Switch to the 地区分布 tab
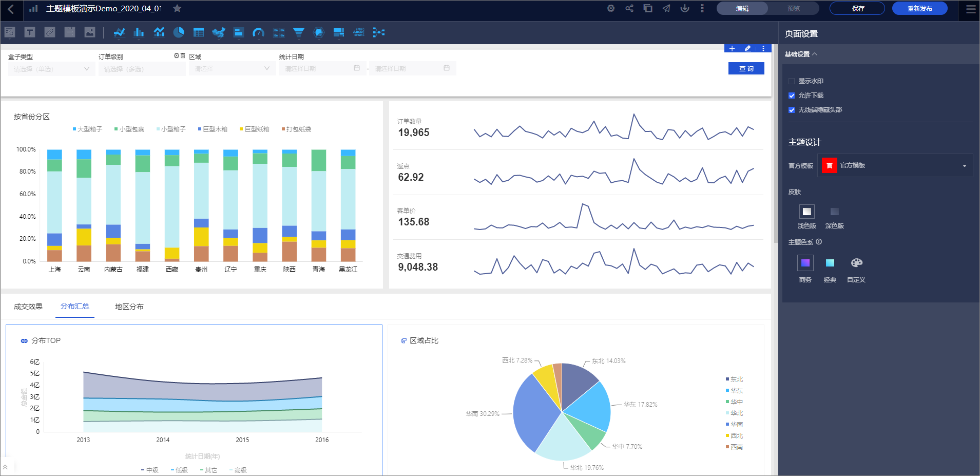This screenshot has width=980, height=476. click(129, 307)
